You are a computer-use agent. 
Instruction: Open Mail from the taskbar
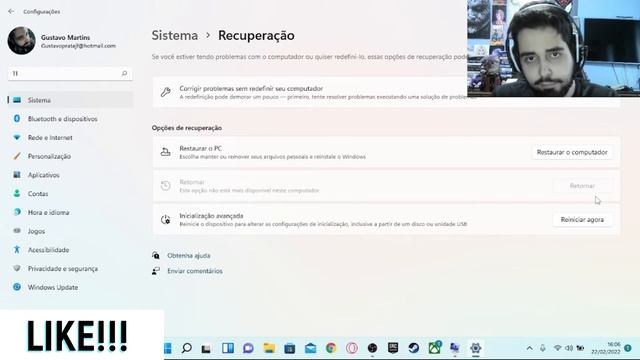point(311,348)
